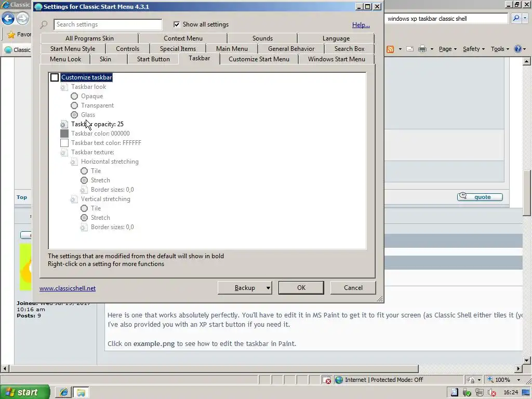
Task: Click the muted volume tray icon
Action: pos(491,393)
